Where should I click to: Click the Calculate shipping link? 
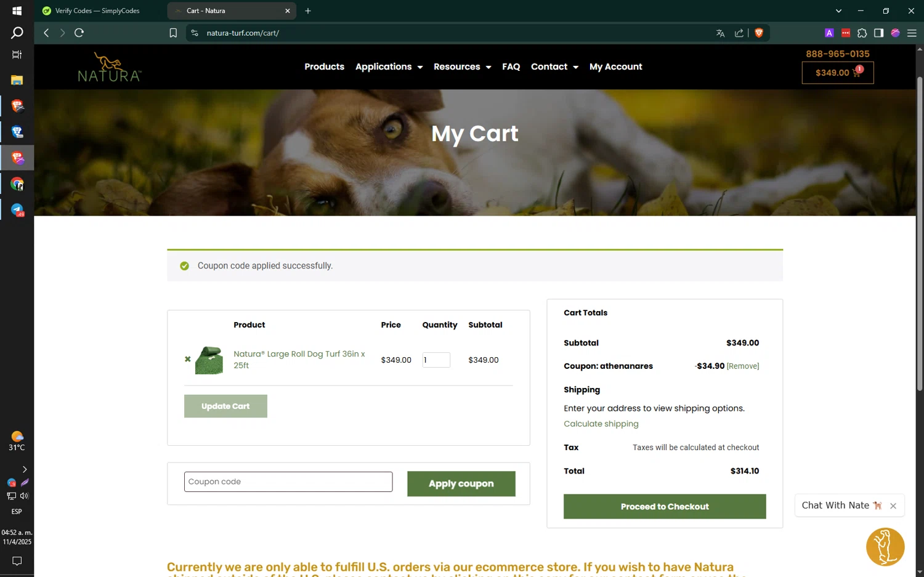[x=601, y=424]
